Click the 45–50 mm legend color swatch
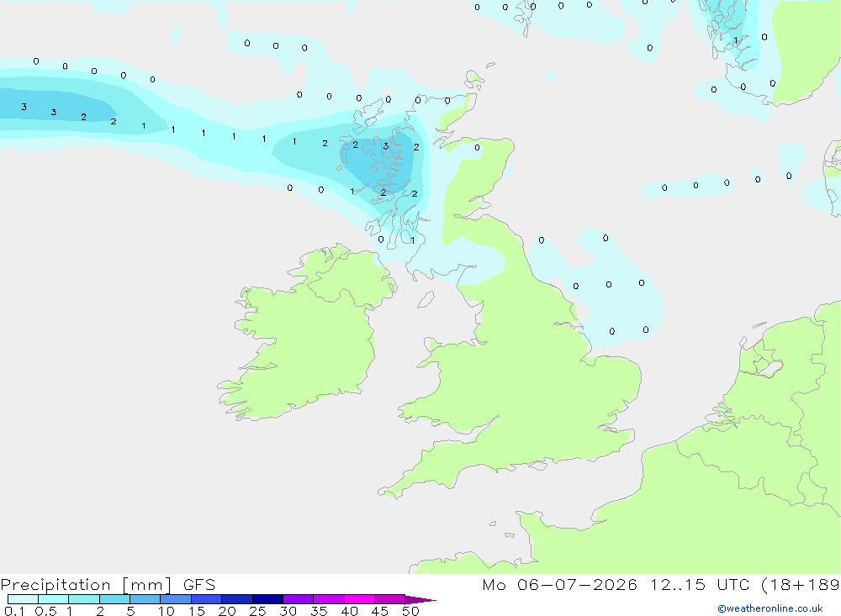Viewport: 841px width, 616px height. point(389,599)
